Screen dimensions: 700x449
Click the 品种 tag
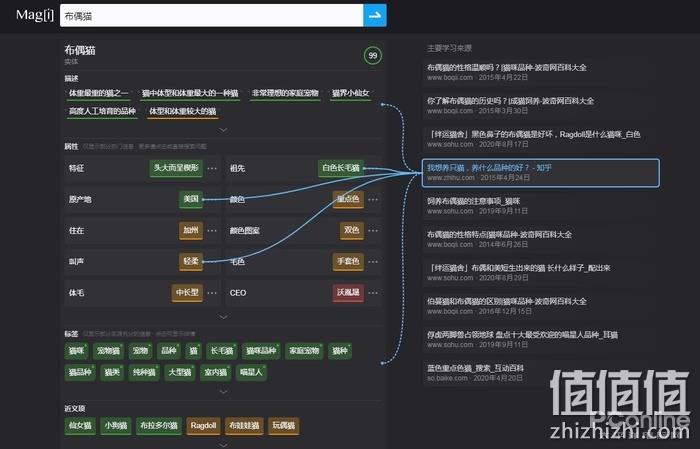click(169, 351)
